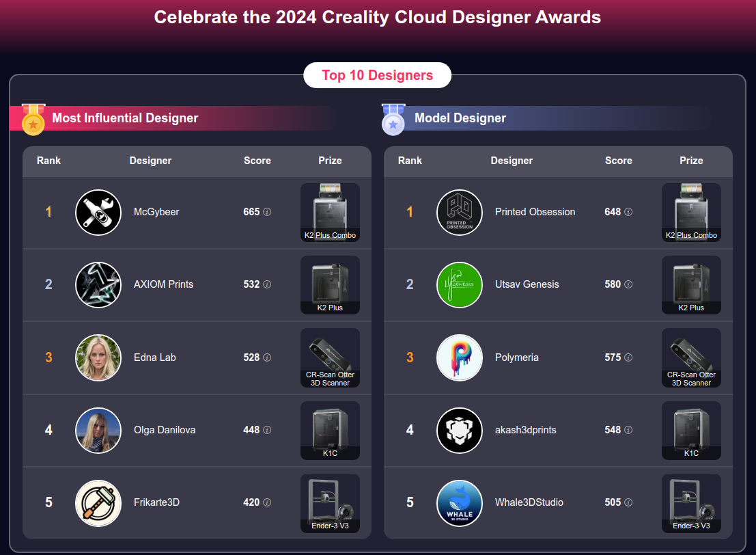The width and height of the screenshot is (756, 555).
Task: Click Printed Obsession's score value 648
Action: (x=613, y=212)
